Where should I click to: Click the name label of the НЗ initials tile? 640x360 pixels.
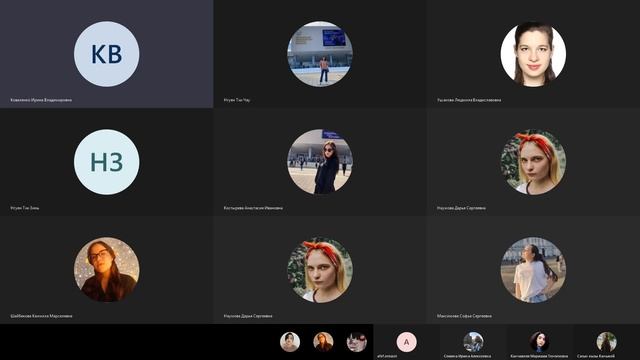tap(24, 208)
